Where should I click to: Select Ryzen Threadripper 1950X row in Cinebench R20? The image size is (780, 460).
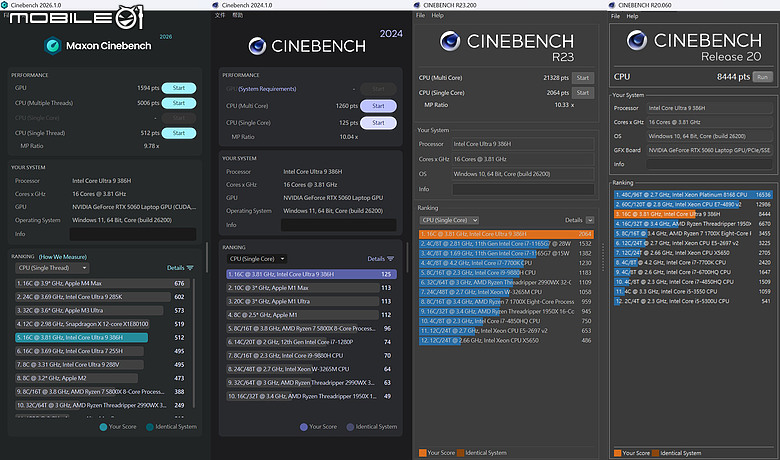click(x=692, y=224)
